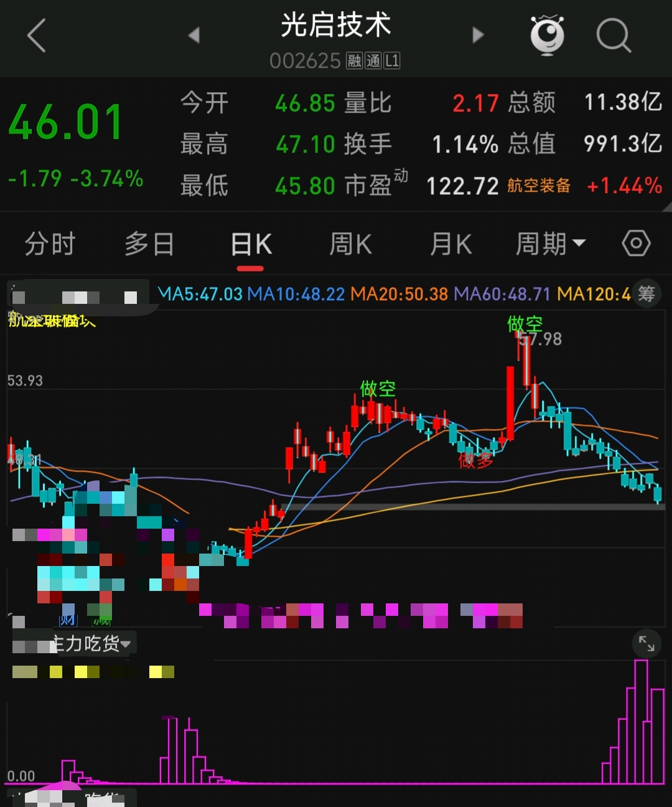672x807 pixels.
Task: Open chart settings hexagon icon
Action: tap(636, 243)
